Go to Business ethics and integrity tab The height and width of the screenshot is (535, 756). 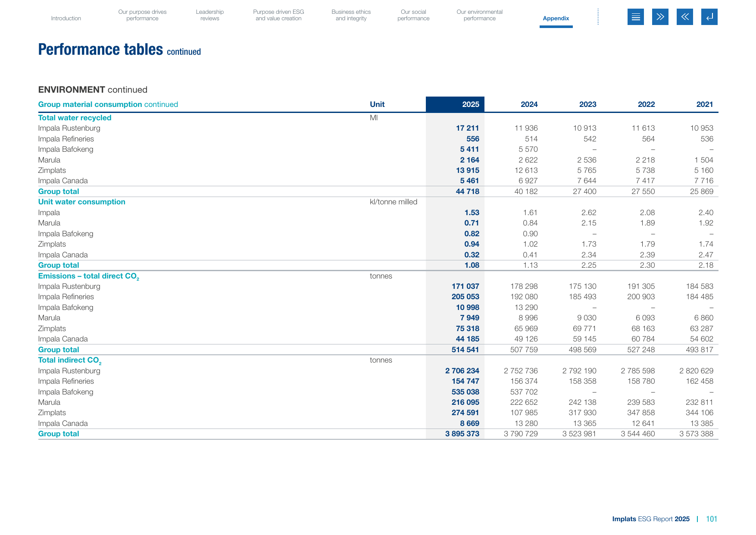pyautogui.click(x=351, y=15)
